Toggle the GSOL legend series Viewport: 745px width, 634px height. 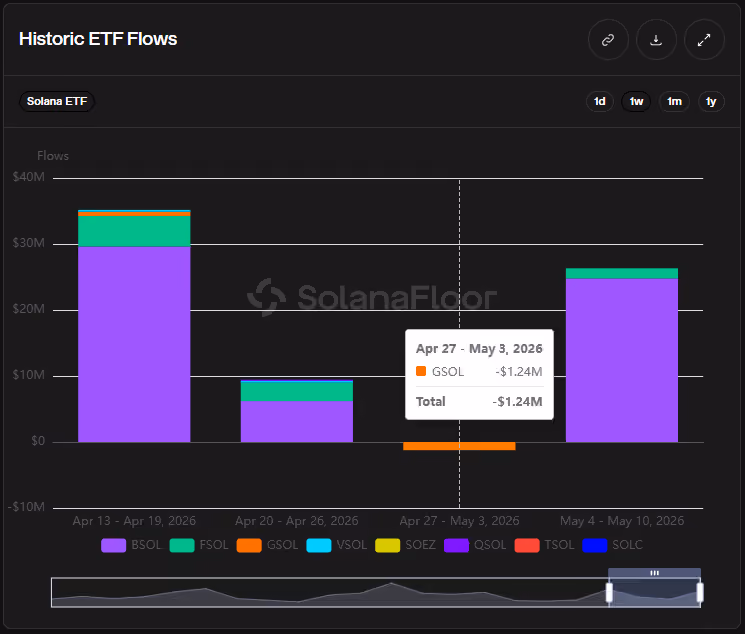click(267, 545)
